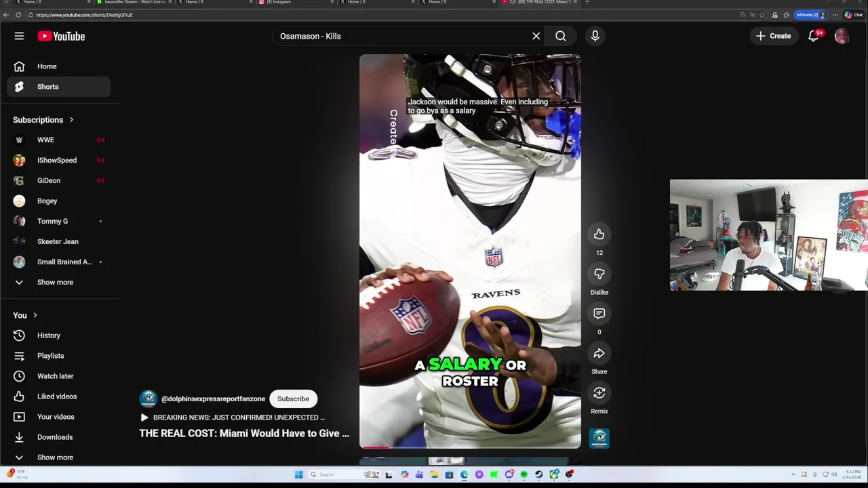The height and width of the screenshot is (488, 868).
Task: Open the InPrivate profile button
Action: (811, 15)
